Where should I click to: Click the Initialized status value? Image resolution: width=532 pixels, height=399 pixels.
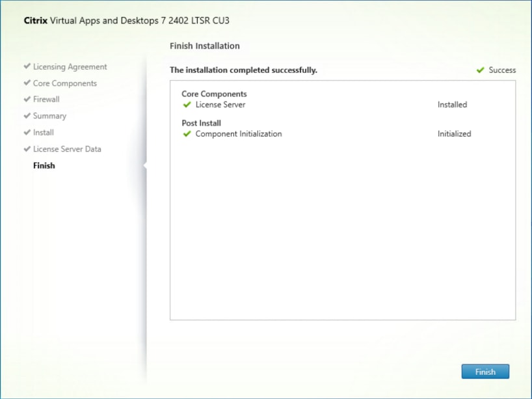point(455,134)
